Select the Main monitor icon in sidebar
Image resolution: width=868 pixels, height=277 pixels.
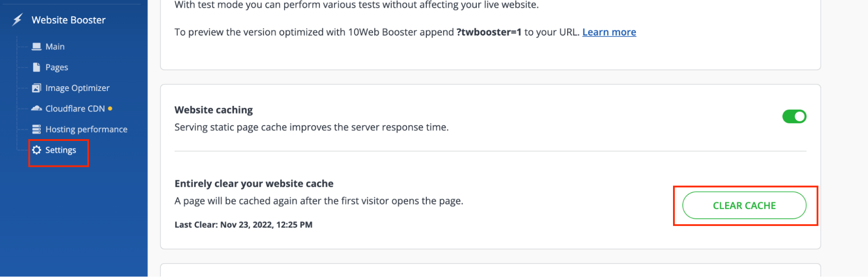coord(36,46)
